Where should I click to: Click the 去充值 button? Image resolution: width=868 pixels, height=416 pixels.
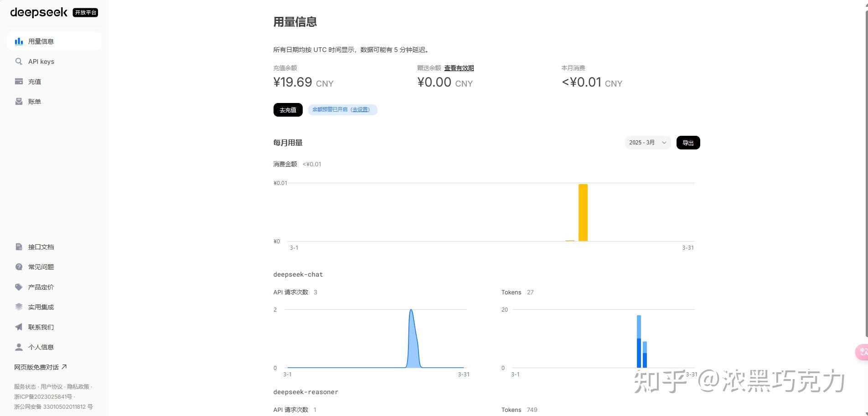pyautogui.click(x=288, y=110)
